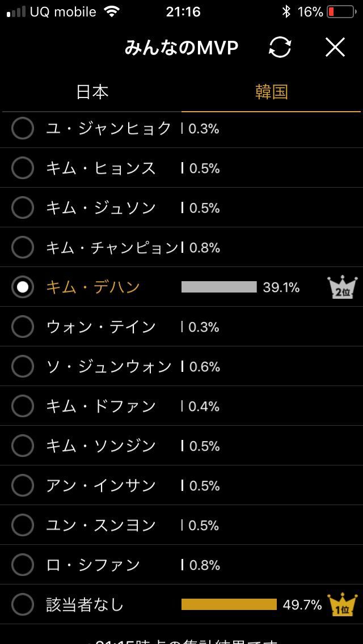Tap the gray 39.1% vote bar

[219, 287]
